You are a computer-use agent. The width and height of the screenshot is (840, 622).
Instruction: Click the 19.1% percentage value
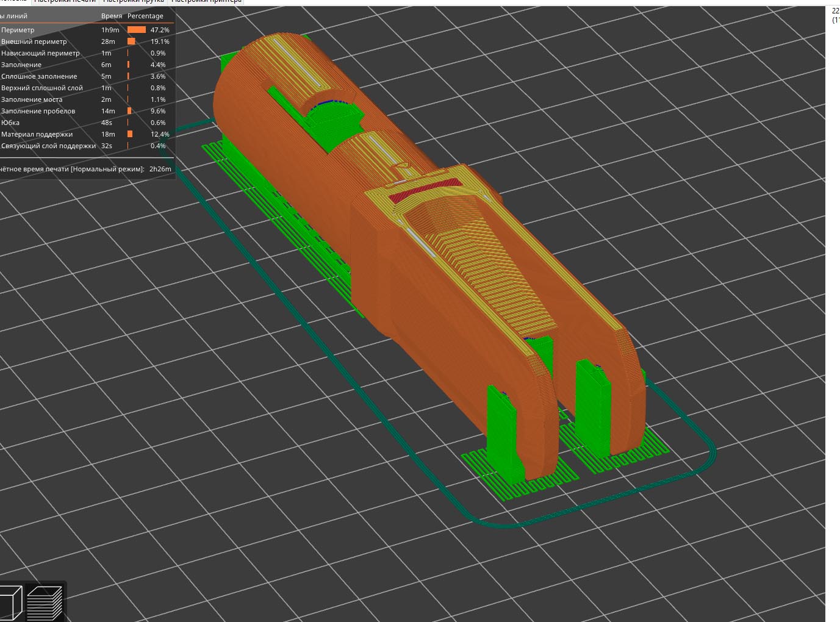(160, 41)
